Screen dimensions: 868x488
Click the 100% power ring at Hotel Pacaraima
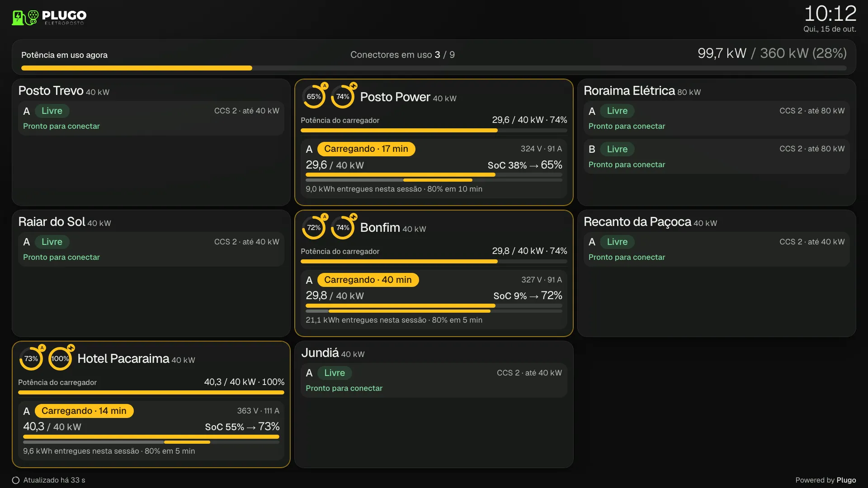pos(60,359)
